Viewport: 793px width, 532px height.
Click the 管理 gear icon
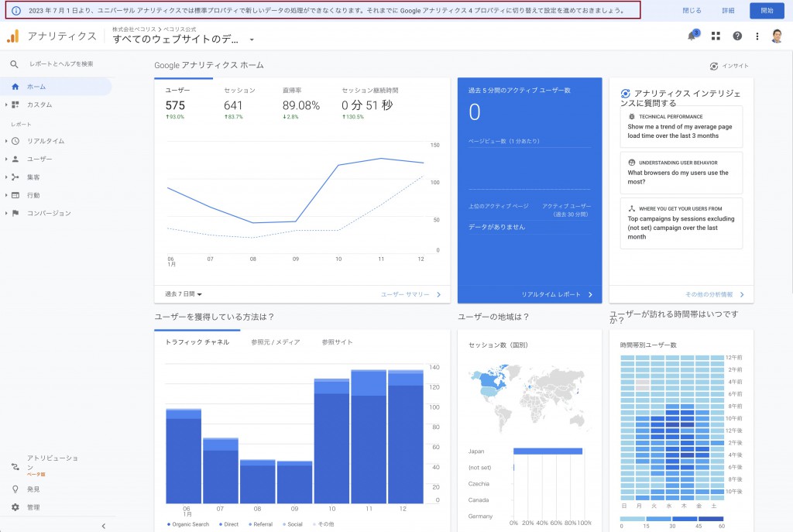click(x=15, y=507)
